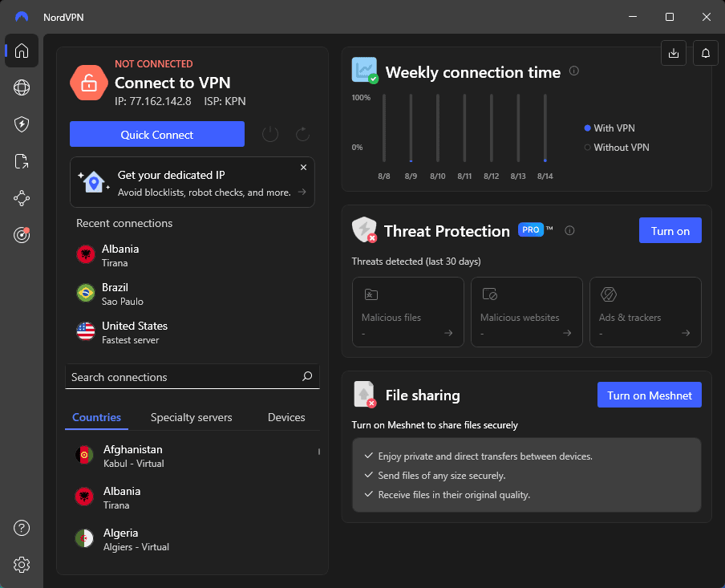Open the Meshnet nodes sidebar icon
This screenshot has height=588, width=725.
pyautogui.click(x=22, y=198)
